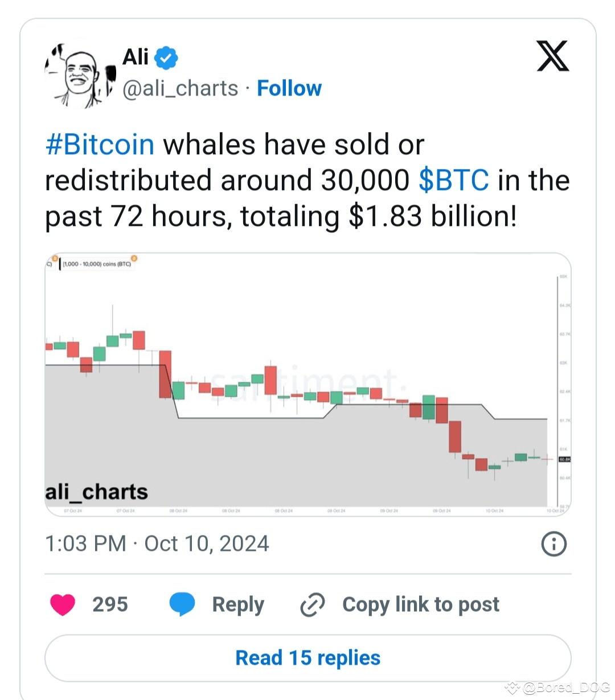This screenshot has width=615, height=700.
Task: Click the 295 likes count
Action: 110,604
